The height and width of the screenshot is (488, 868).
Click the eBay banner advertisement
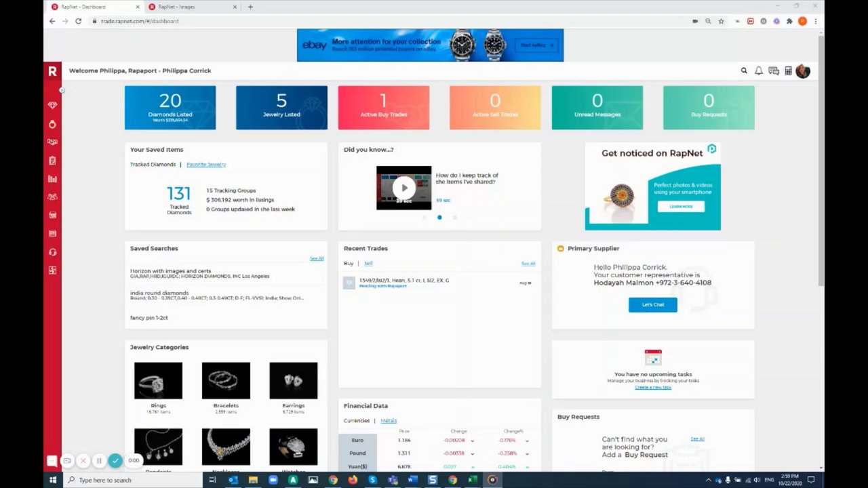click(430, 45)
